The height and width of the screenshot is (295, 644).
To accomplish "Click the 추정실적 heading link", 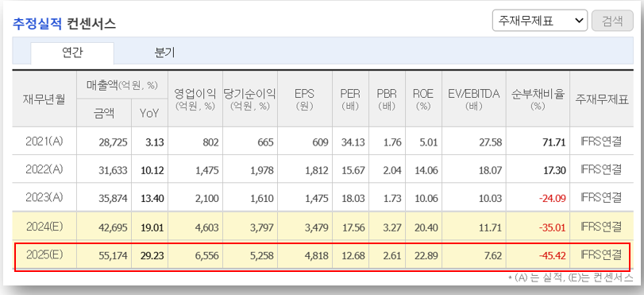I will pyautogui.click(x=37, y=24).
